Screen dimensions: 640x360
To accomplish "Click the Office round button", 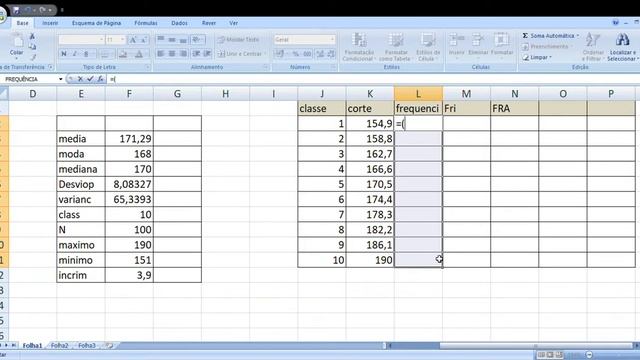I will point(2,16).
